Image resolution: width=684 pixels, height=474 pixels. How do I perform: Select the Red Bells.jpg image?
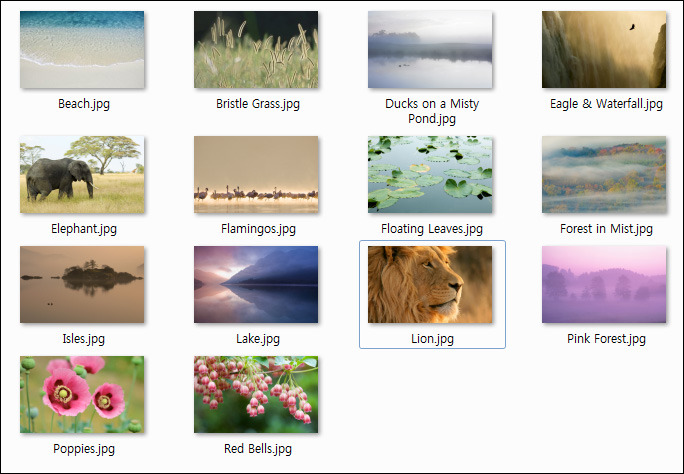(x=256, y=395)
